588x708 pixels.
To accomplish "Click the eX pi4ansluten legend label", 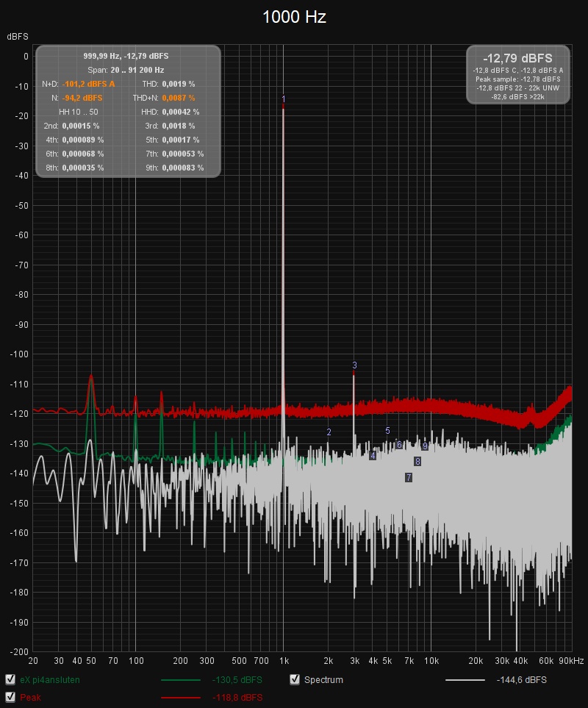I will click(x=50, y=679).
